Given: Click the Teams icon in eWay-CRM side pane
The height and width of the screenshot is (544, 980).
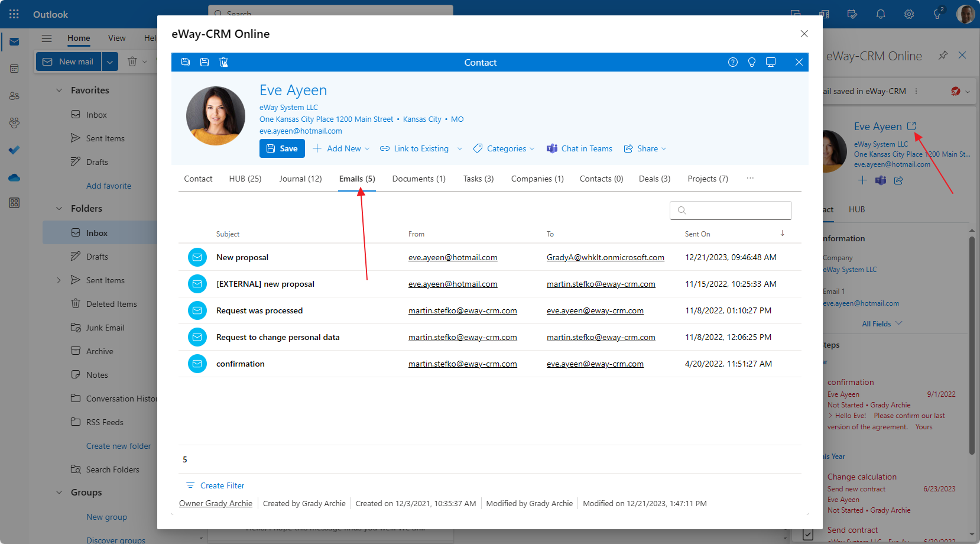Looking at the screenshot, I should click(x=881, y=180).
